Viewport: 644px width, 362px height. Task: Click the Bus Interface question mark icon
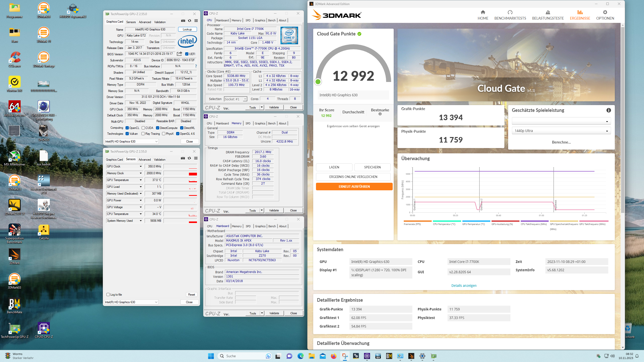pos(196,66)
